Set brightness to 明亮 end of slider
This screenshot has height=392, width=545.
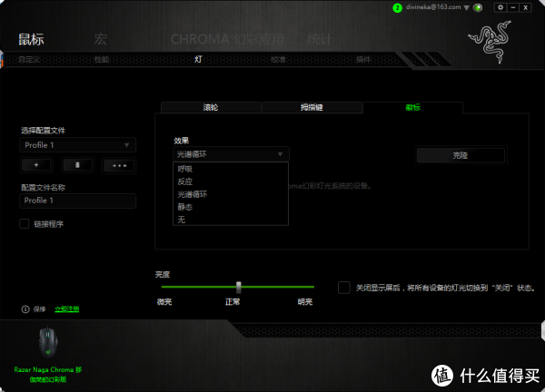313,287
